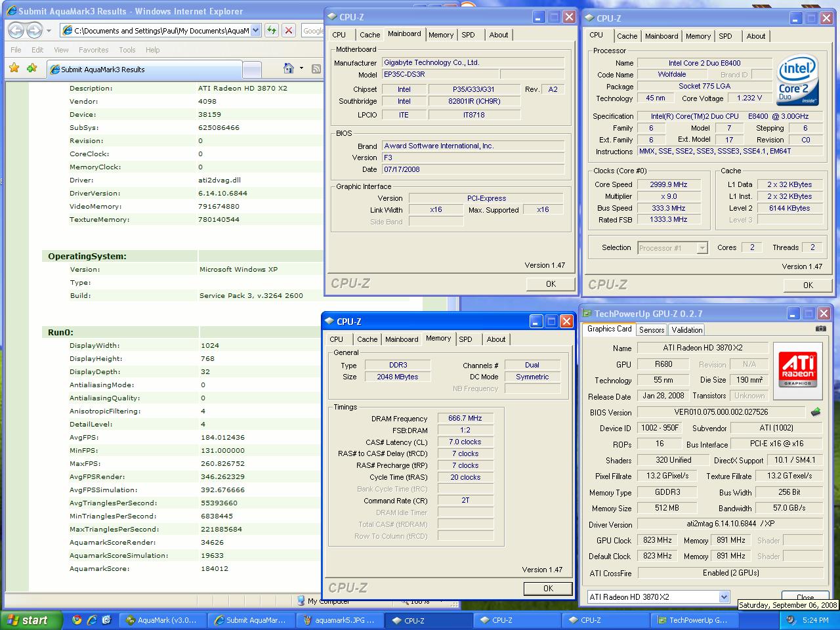Click the AquamarkScore value 184012
Viewport: 840px width, 630px height.
215,568
